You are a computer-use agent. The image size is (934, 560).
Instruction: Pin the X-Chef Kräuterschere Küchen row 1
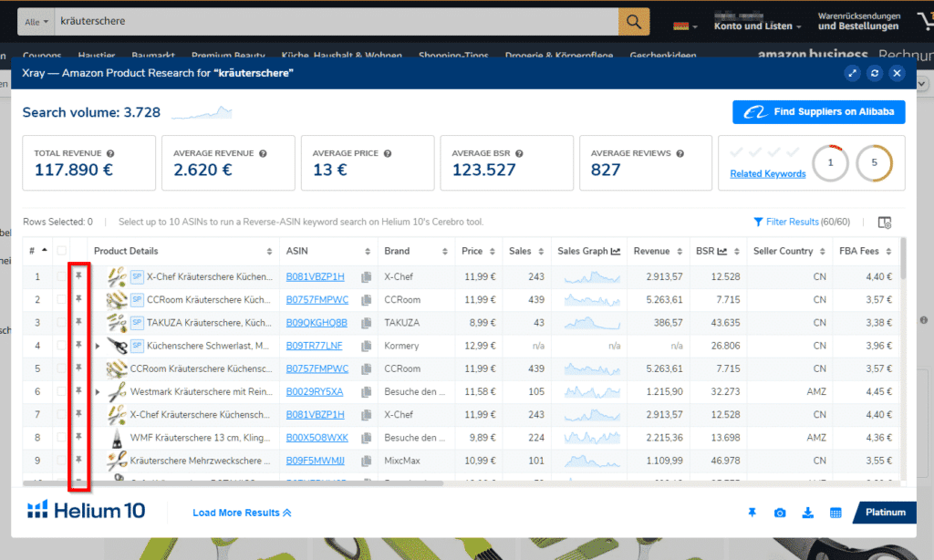click(x=78, y=275)
